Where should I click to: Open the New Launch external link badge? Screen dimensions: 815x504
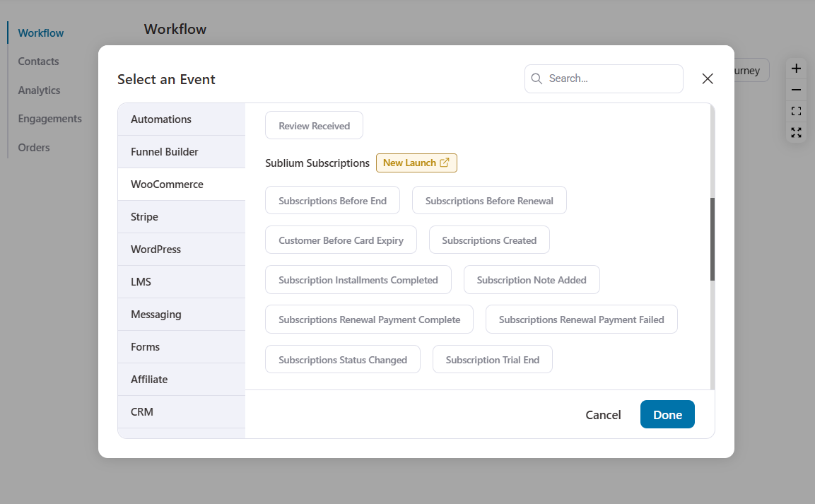[x=416, y=163]
